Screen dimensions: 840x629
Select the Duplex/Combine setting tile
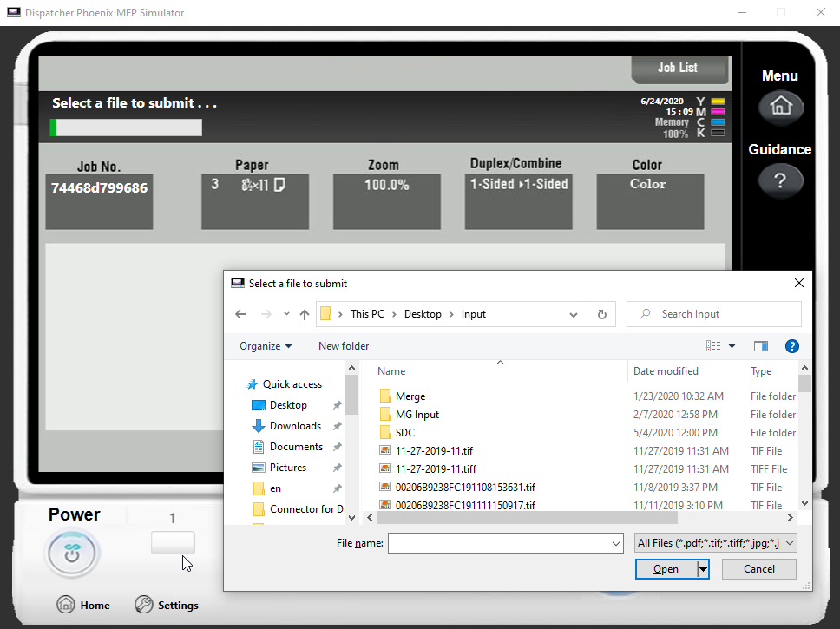(x=519, y=201)
